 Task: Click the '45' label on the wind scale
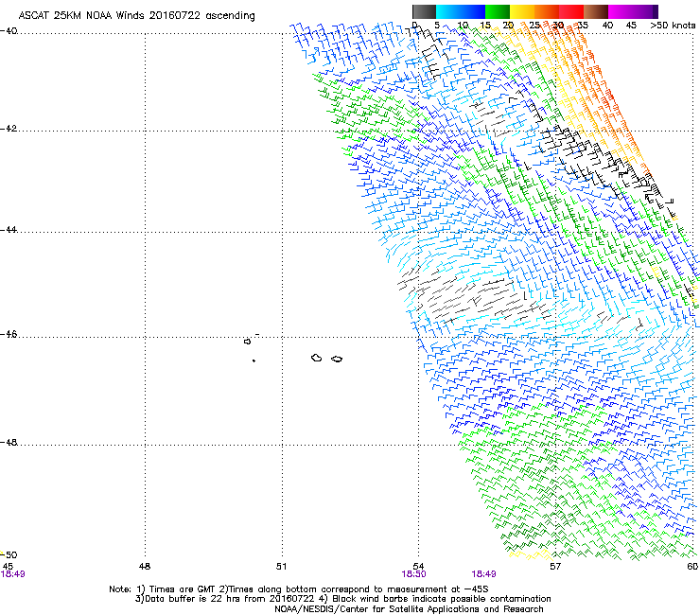(x=631, y=26)
